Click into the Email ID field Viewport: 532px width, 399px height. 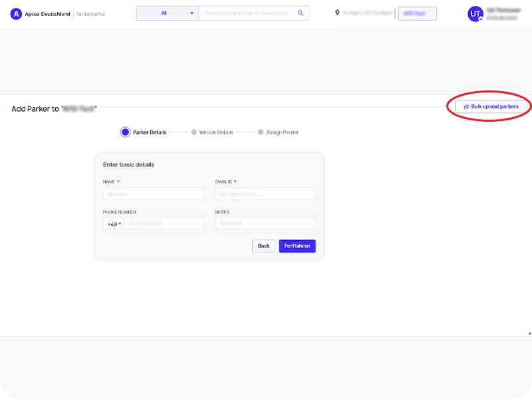click(x=265, y=194)
